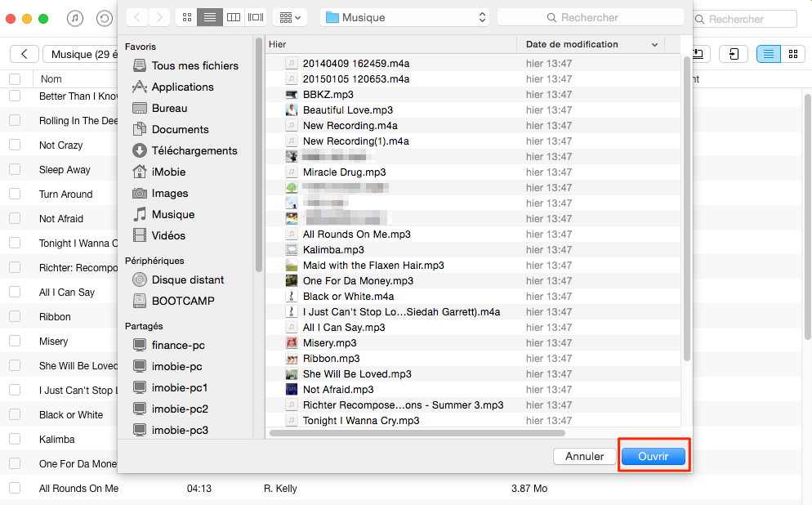
Task: Check the All Rounds On Me checkbox
Action: click(15, 488)
